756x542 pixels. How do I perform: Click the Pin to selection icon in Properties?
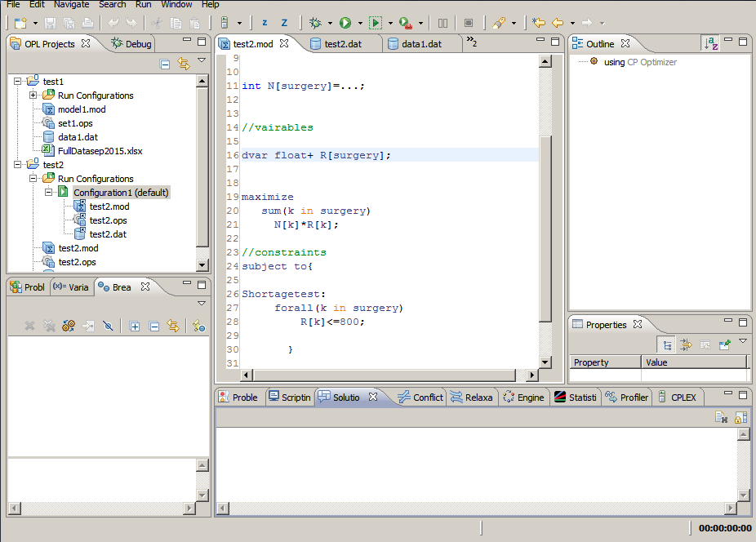[724, 344]
